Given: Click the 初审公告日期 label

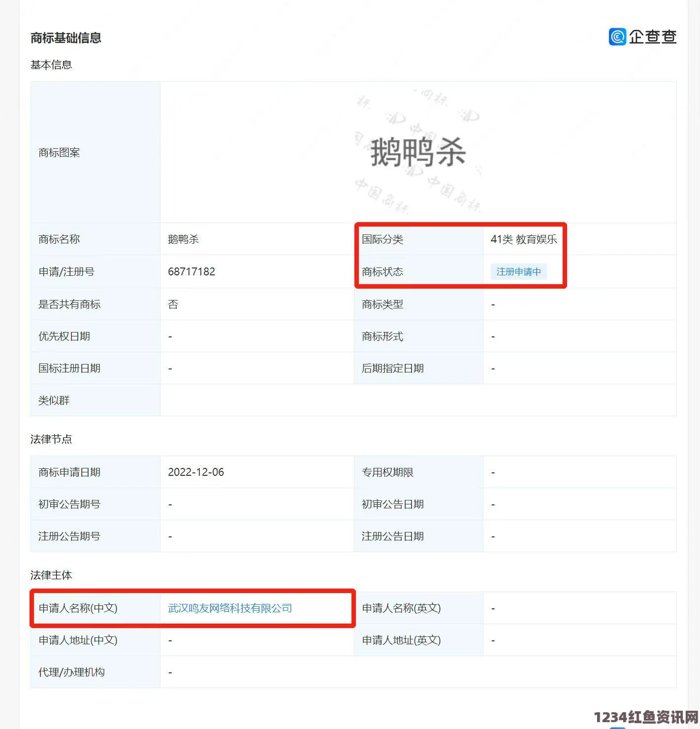Looking at the screenshot, I should point(393,504).
